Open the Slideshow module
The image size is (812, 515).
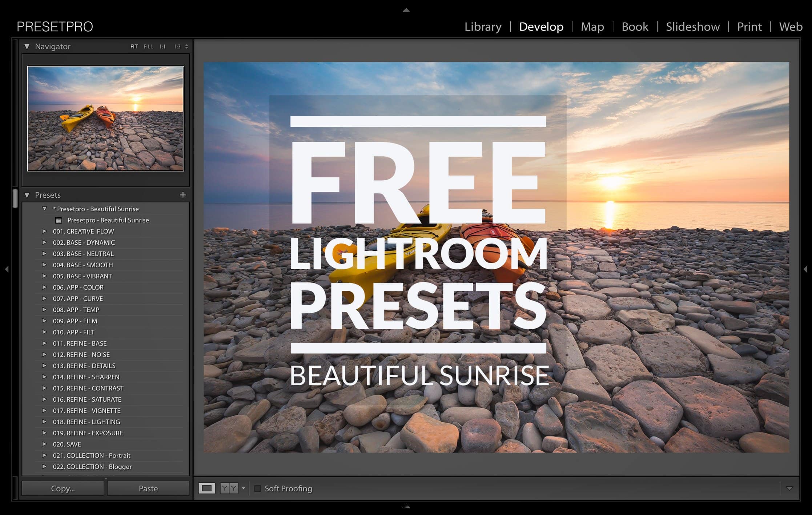(692, 27)
